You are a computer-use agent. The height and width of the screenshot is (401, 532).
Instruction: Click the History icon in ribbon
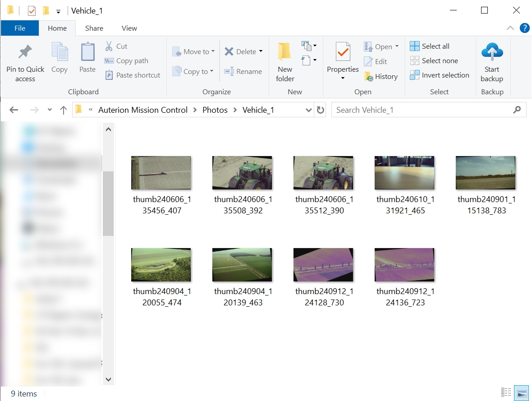(369, 77)
